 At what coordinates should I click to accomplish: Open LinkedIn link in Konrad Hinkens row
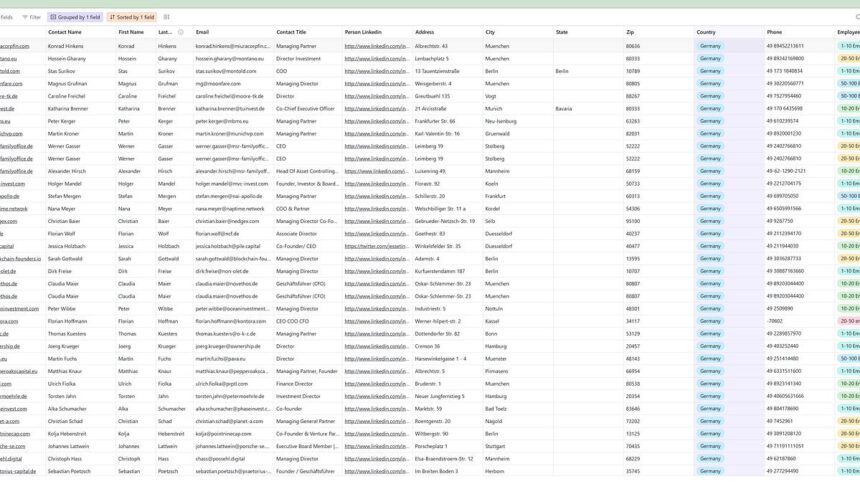(x=376, y=47)
